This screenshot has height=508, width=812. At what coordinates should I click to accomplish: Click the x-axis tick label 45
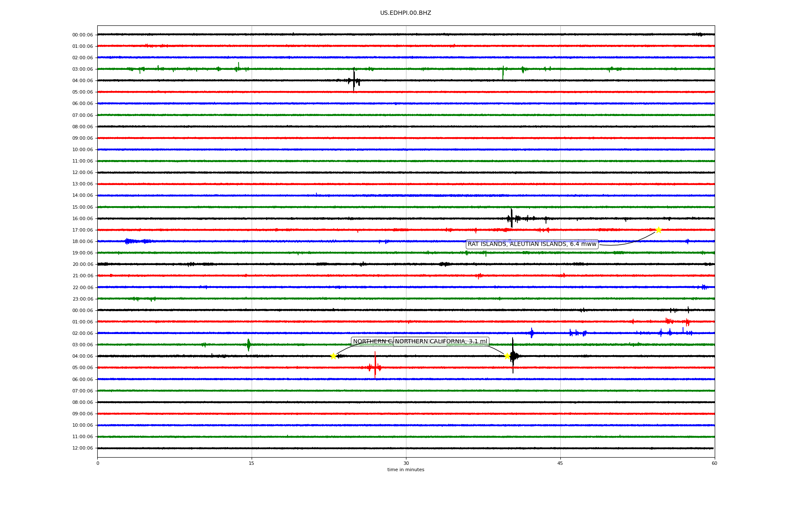560,463
